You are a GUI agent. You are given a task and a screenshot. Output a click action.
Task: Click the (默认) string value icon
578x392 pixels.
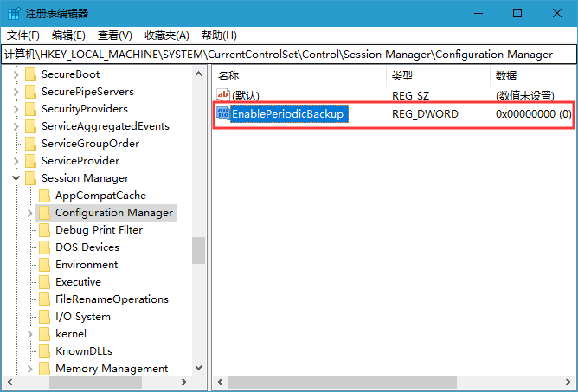click(222, 95)
